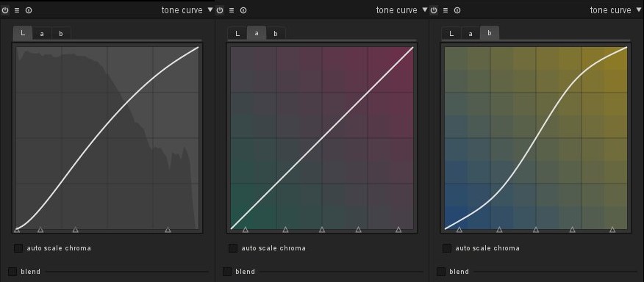Click the tone curve title above the blue-yellow graph
Image resolution: width=644 pixels, height=282 pixels.
pos(611,10)
